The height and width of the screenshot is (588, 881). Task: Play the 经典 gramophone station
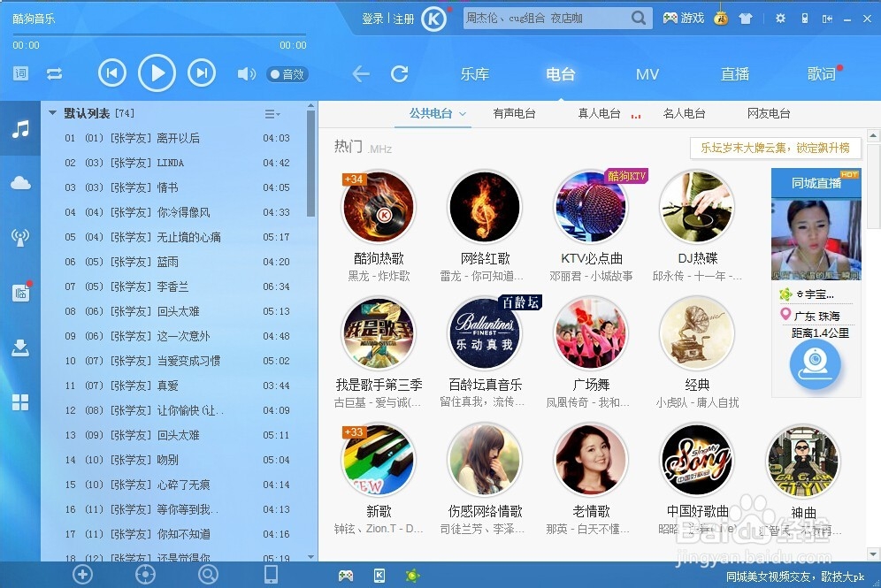[697, 333]
